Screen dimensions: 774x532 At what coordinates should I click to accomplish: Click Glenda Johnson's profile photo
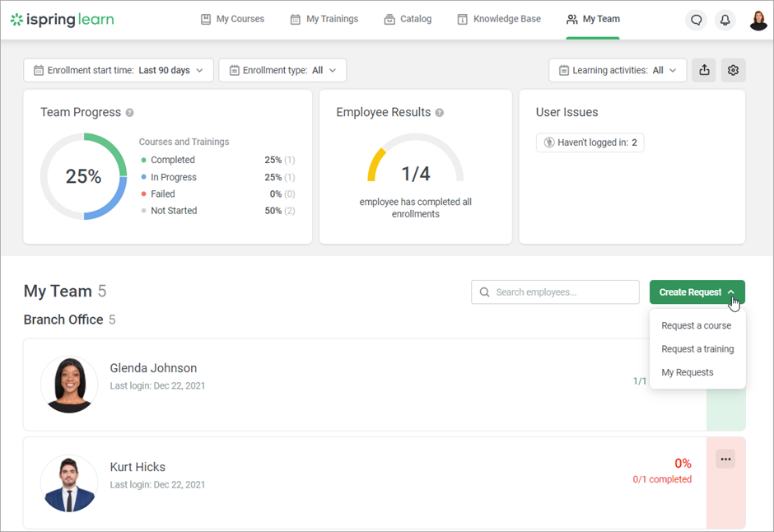tap(69, 385)
